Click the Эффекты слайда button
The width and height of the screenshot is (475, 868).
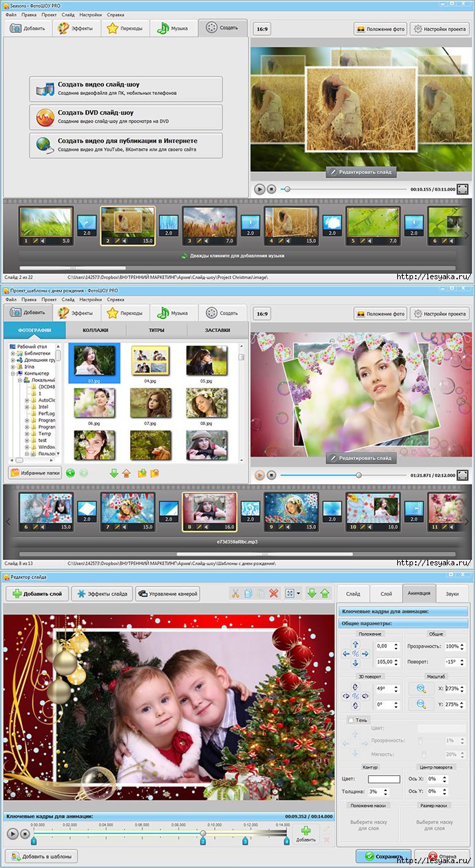coord(101,594)
